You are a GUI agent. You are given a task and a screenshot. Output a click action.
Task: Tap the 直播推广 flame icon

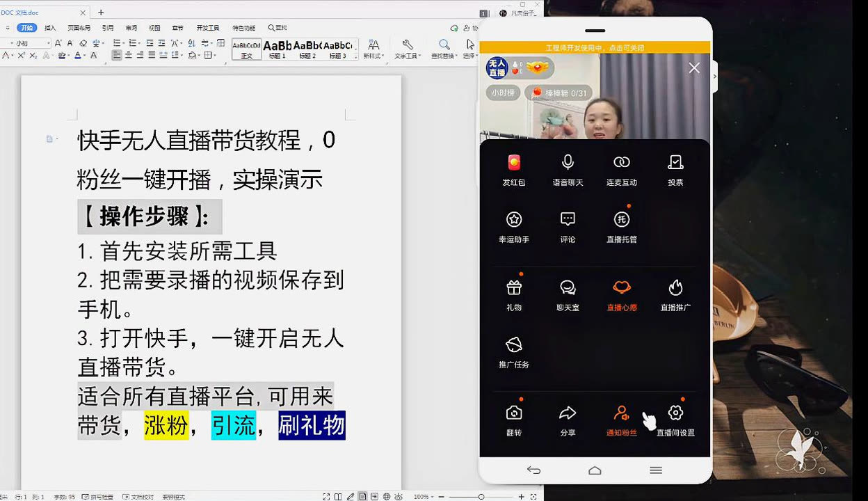pyautogui.click(x=675, y=287)
